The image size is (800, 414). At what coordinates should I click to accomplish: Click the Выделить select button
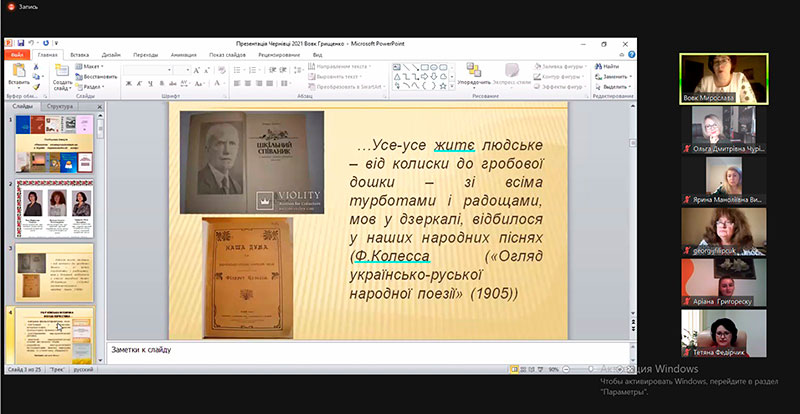pos(613,87)
